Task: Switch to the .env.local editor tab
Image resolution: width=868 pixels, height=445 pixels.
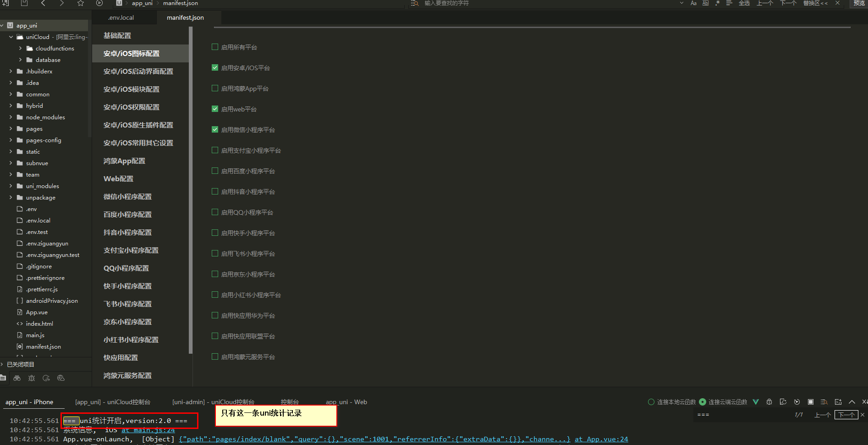Action: pyautogui.click(x=121, y=17)
